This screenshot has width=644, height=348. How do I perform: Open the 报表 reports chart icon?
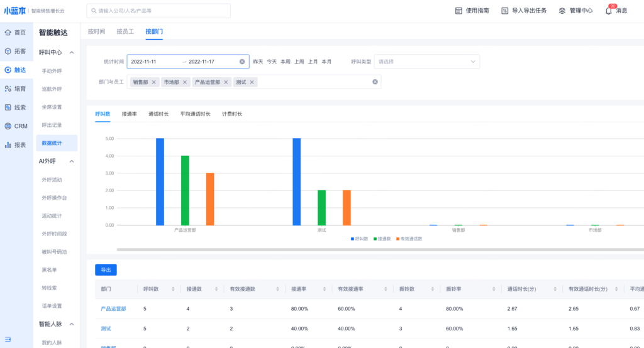point(8,145)
